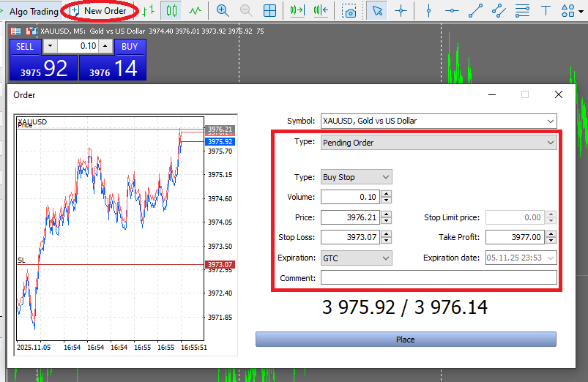This screenshot has width=588, height=382.
Task: Click the blue SELL button
Action: point(25,46)
